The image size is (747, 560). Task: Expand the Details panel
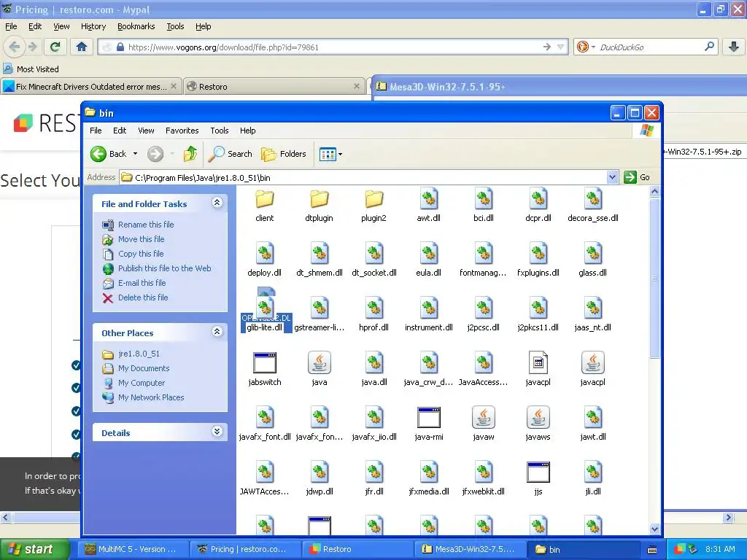coord(217,432)
